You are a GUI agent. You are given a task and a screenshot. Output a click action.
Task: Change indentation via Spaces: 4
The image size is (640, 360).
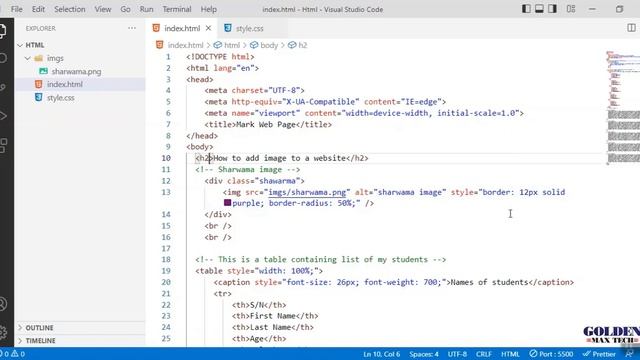click(x=424, y=354)
